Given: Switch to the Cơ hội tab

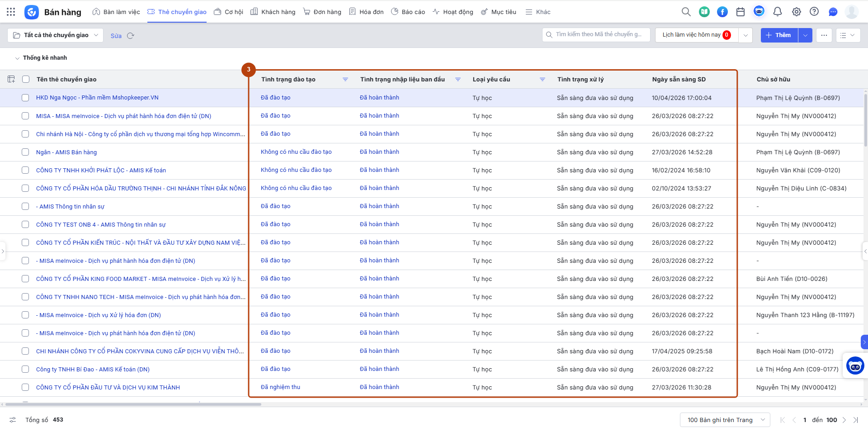Looking at the screenshot, I should coord(228,12).
